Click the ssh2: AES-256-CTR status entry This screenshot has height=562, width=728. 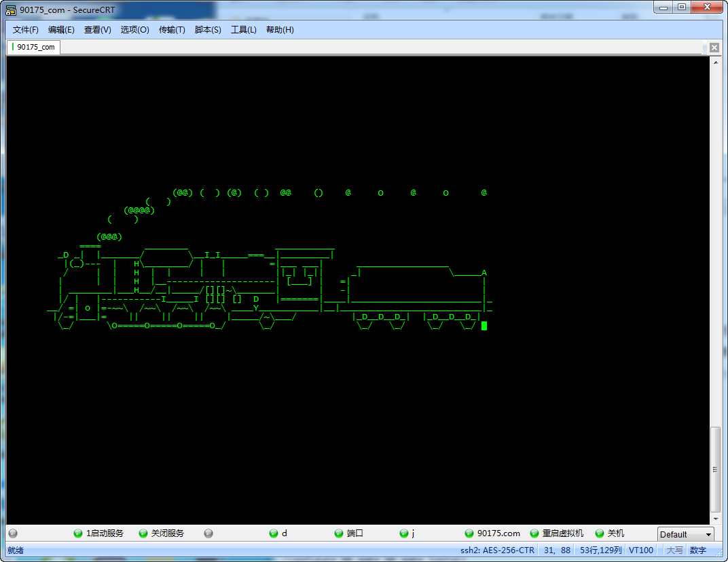click(497, 550)
